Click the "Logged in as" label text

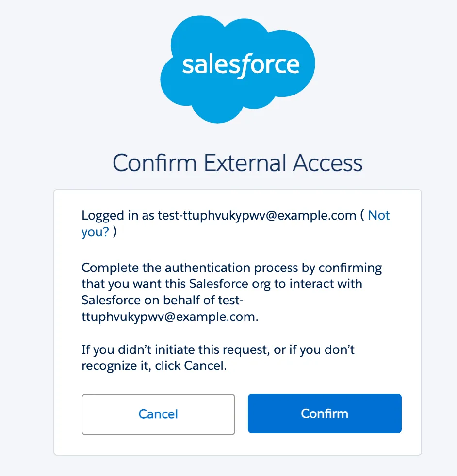118,216
